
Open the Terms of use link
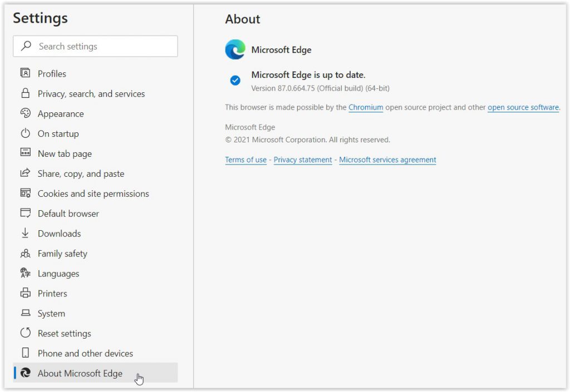click(245, 160)
